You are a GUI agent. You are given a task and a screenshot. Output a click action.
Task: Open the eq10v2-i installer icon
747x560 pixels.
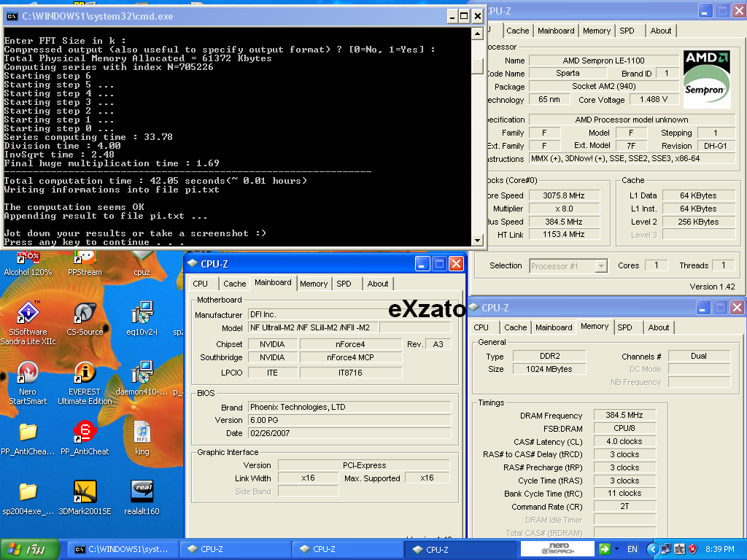(x=142, y=318)
